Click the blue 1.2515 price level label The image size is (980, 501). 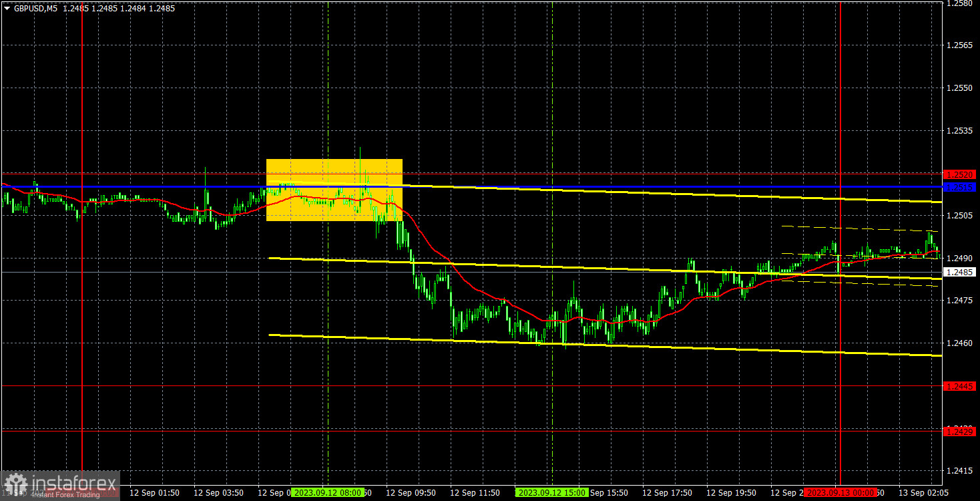(960, 186)
